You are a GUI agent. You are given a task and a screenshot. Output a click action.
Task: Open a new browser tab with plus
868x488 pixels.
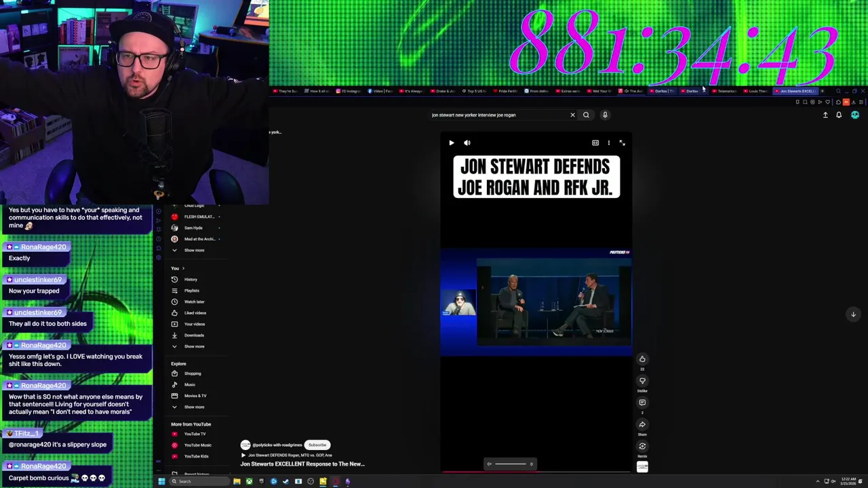[x=823, y=91]
